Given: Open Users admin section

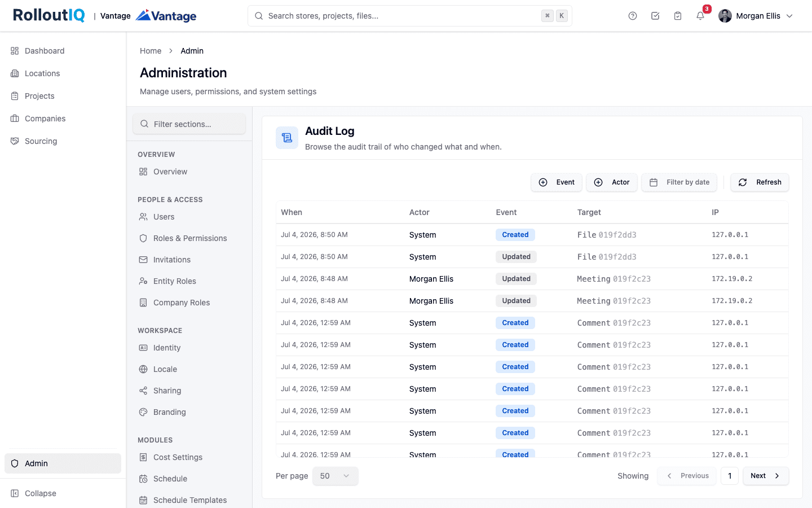Looking at the screenshot, I should click(189, 217).
